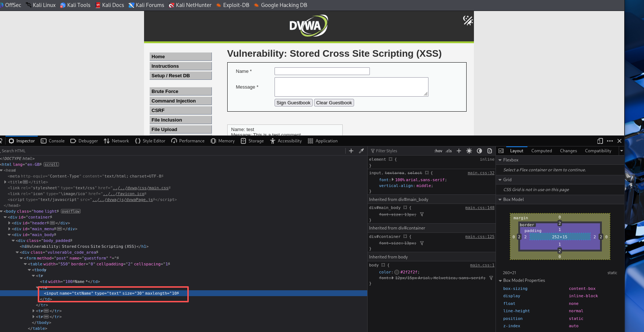Create a new node with the plus icon
Image resolution: width=644 pixels, height=332 pixels.
pyautogui.click(x=351, y=151)
